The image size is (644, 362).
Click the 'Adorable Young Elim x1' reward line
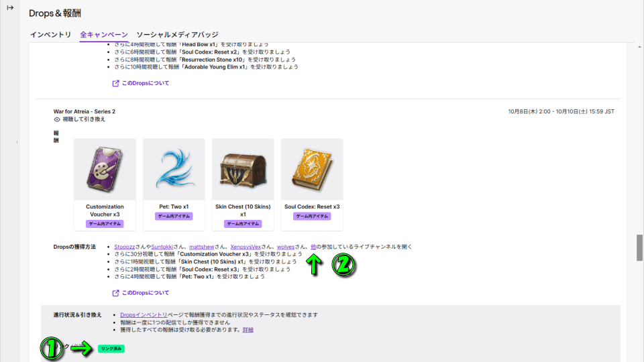[206, 67]
